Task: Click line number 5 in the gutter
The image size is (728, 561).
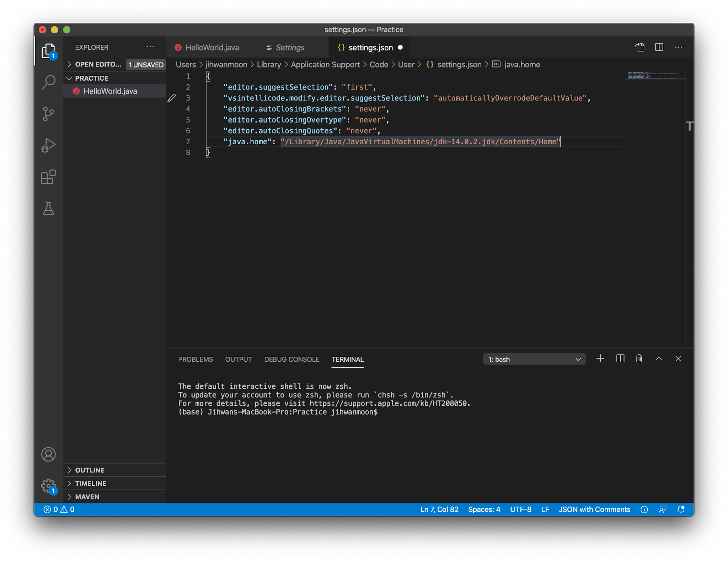Action: tap(188, 120)
